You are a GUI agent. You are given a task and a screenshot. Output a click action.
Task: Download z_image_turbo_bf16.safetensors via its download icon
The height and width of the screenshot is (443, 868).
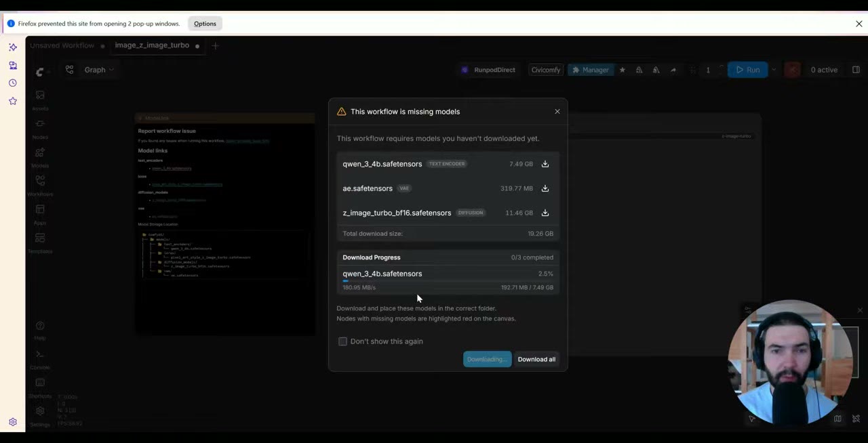[545, 213]
